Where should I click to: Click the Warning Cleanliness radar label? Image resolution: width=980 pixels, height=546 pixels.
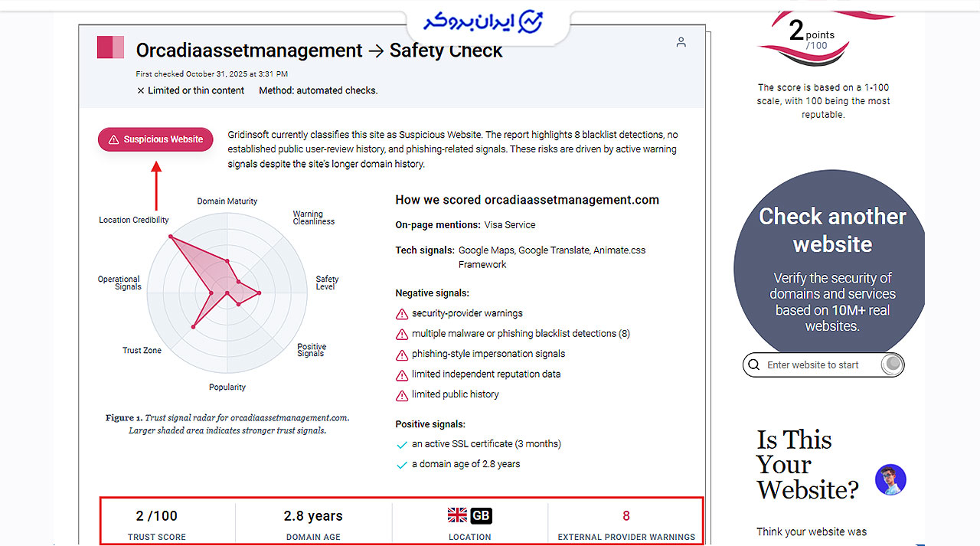click(x=314, y=217)
